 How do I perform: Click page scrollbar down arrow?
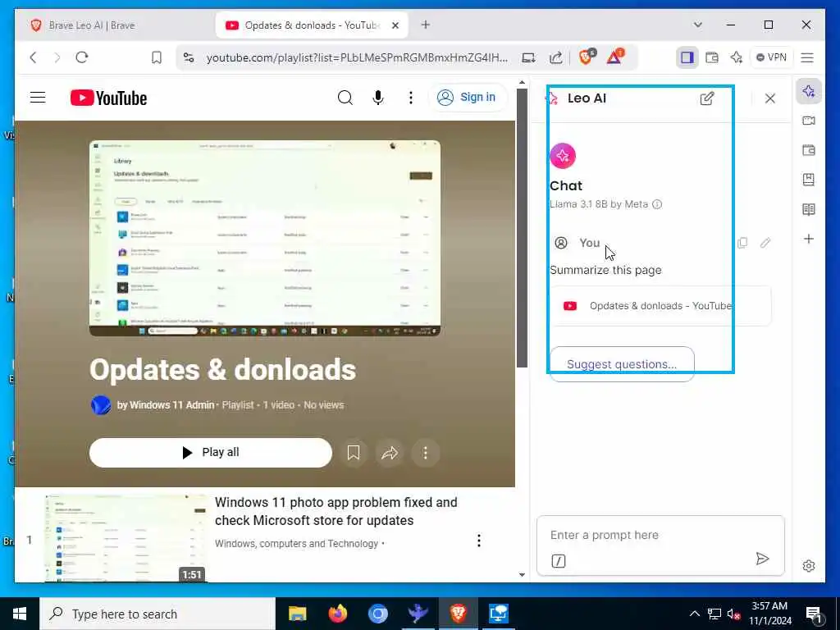point(522,575)
